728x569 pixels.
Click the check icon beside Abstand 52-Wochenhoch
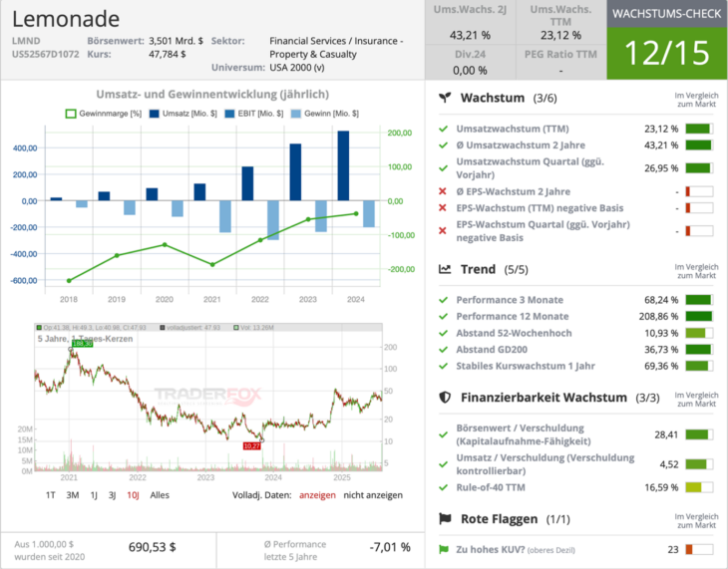pos(443,333)
